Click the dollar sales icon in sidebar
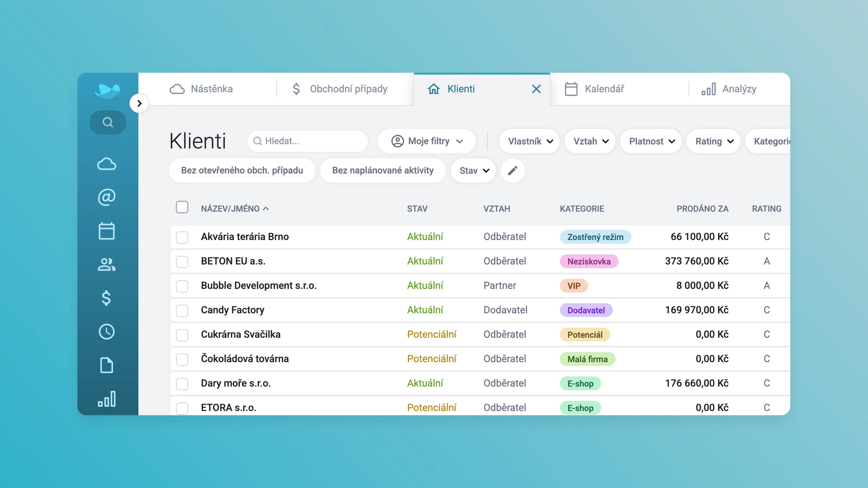 point(107,298)
